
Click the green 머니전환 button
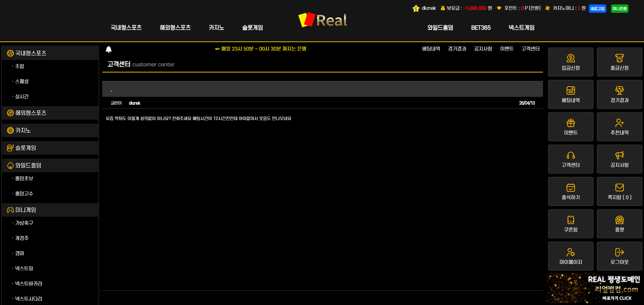[619, 9]
